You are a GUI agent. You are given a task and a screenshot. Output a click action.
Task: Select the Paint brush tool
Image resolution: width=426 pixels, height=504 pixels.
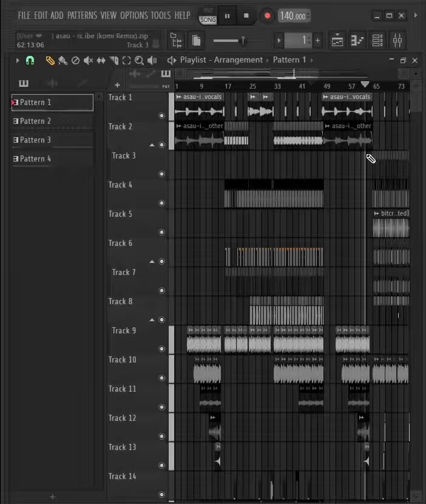63,61
